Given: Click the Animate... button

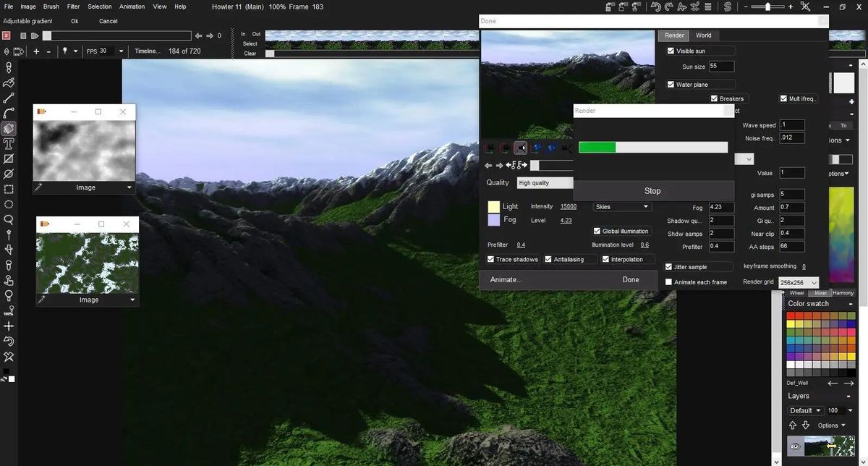Looking at the screenshot, I should click(506, 280).
